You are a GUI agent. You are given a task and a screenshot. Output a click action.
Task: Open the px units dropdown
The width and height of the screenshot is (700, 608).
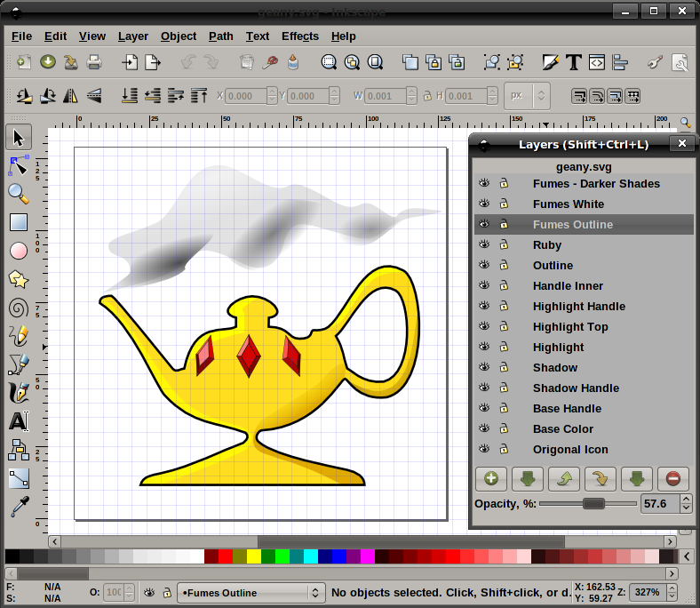click(528, 96)
